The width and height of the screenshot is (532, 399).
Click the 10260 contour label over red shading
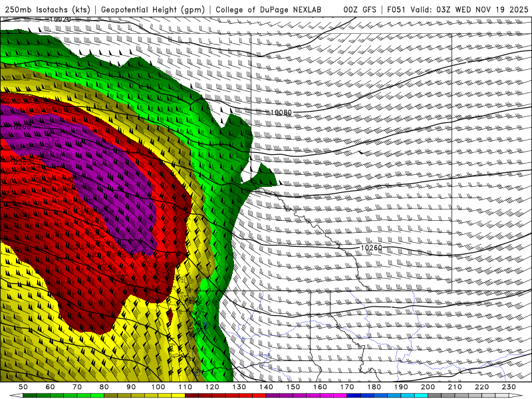pyautogui.click(x=21, y=162)
